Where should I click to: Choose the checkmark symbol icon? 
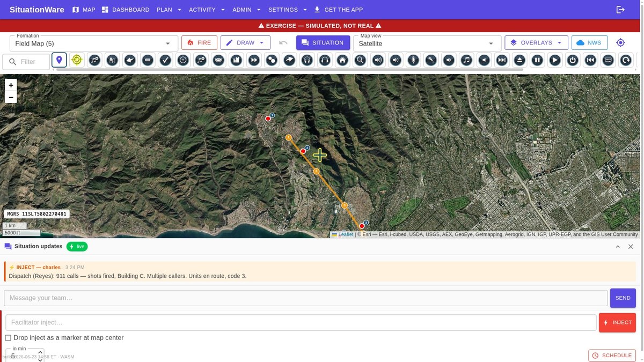point(165,60)
